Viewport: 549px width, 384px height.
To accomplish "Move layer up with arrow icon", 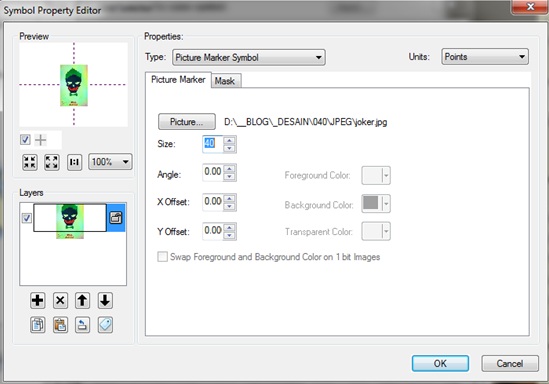I will pyautogui.click(x=82, y=301).
